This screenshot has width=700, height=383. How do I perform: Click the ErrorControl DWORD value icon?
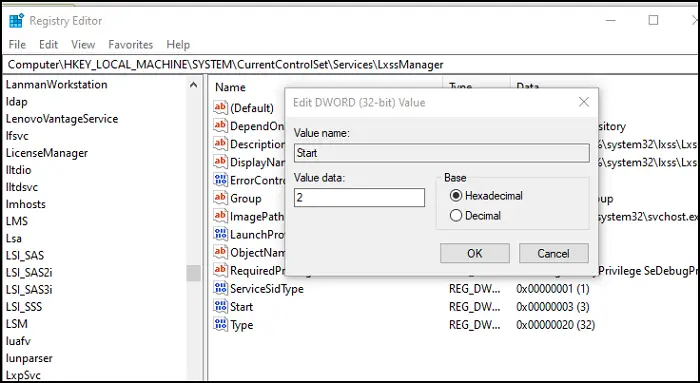coord(220,180)
